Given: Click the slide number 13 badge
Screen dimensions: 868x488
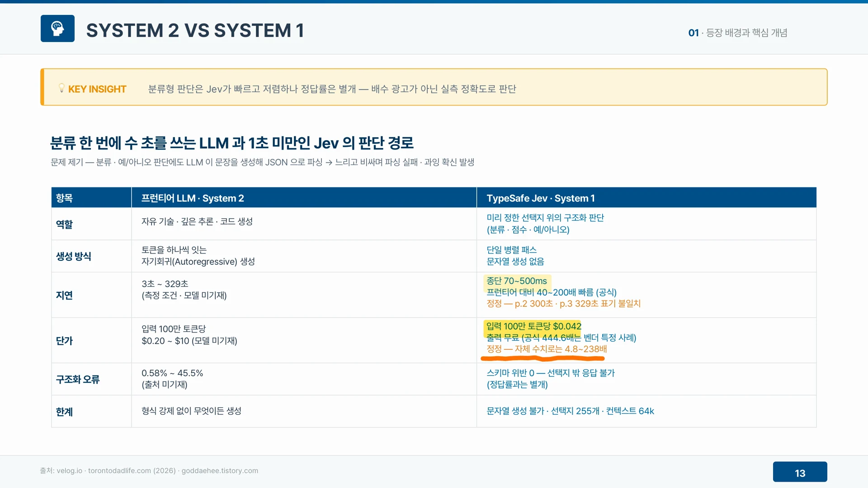Looking at the screenshot, I should pyautogui.click(x=800, y=472).
